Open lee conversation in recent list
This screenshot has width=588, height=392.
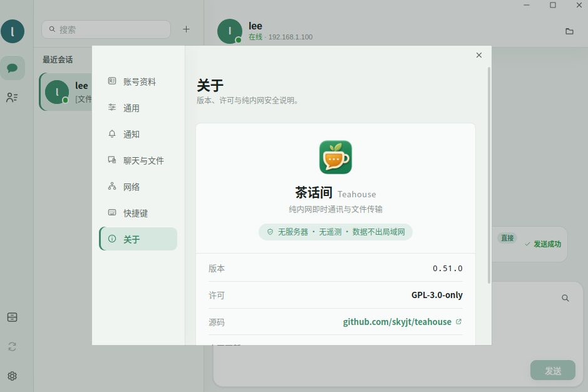click(66, 91)
